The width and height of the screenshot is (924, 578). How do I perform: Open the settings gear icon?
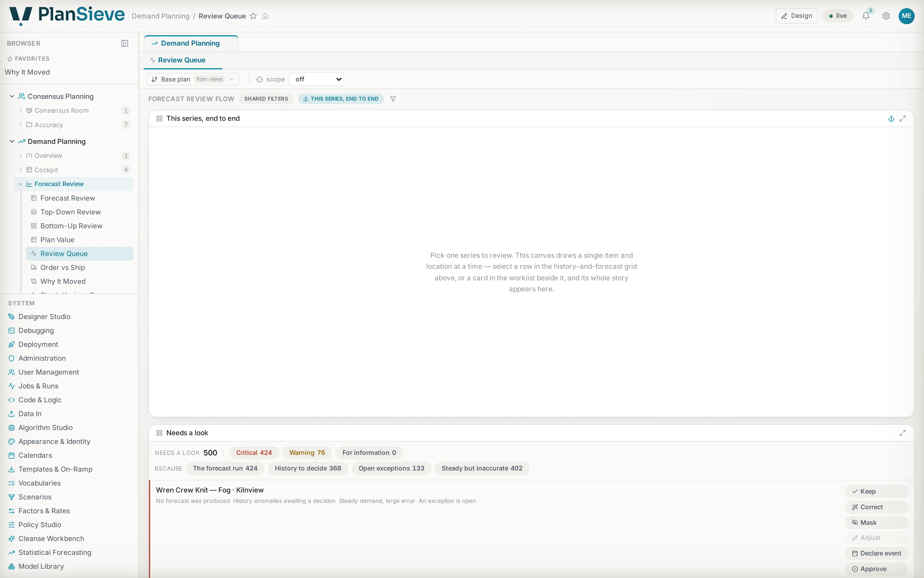click(886, 16)
